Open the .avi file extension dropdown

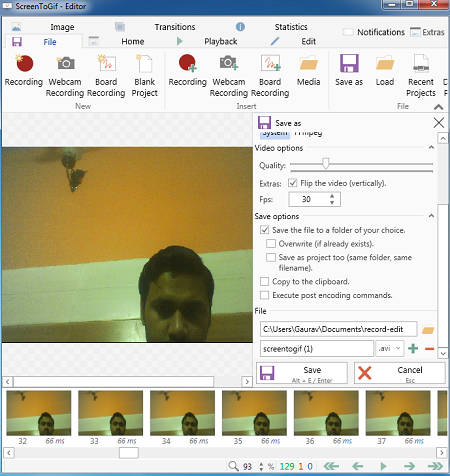click(x=390, y=348)
